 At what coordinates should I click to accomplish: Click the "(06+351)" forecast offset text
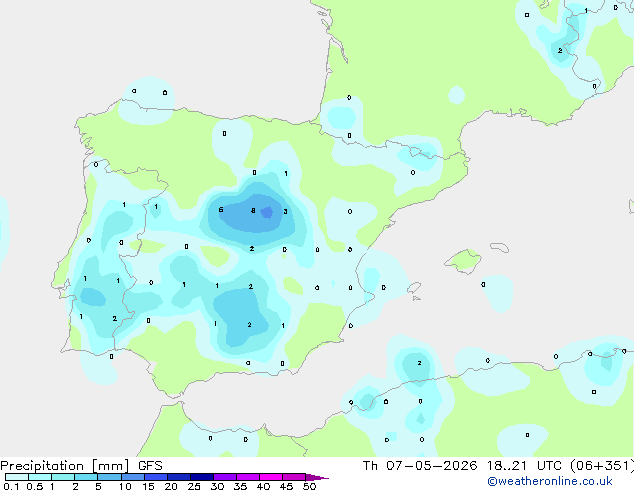[x=602, y=466]
